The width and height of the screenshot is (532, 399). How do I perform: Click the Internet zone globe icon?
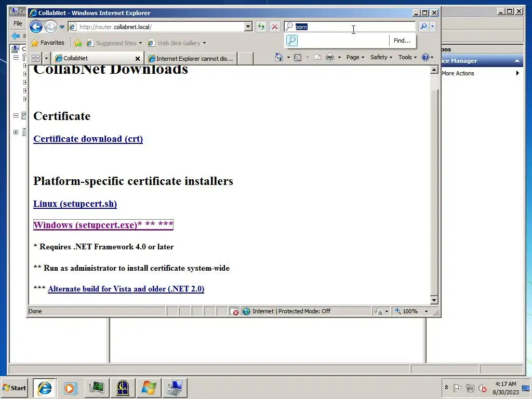246,311
